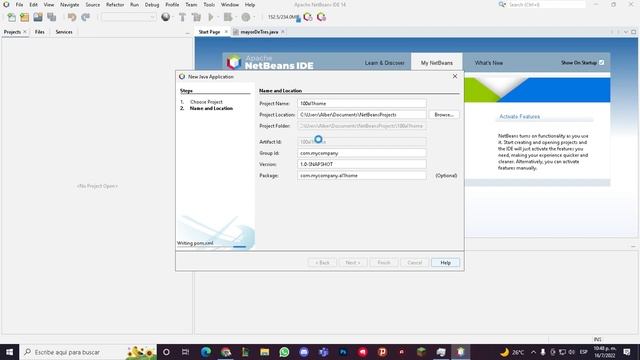This screenshot has width=640, height=360.
Task: Show hidden system tray icons
Action: coord(533,352)
